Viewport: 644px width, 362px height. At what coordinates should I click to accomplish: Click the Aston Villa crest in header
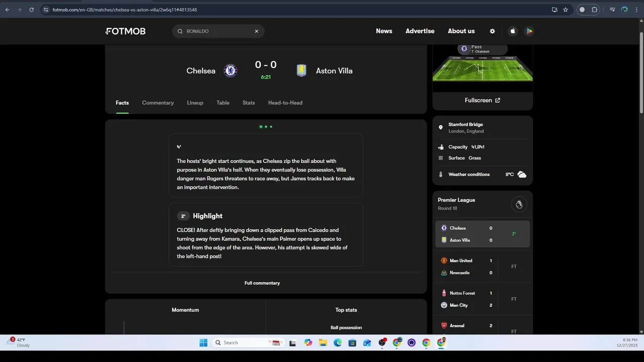[301, 71]
